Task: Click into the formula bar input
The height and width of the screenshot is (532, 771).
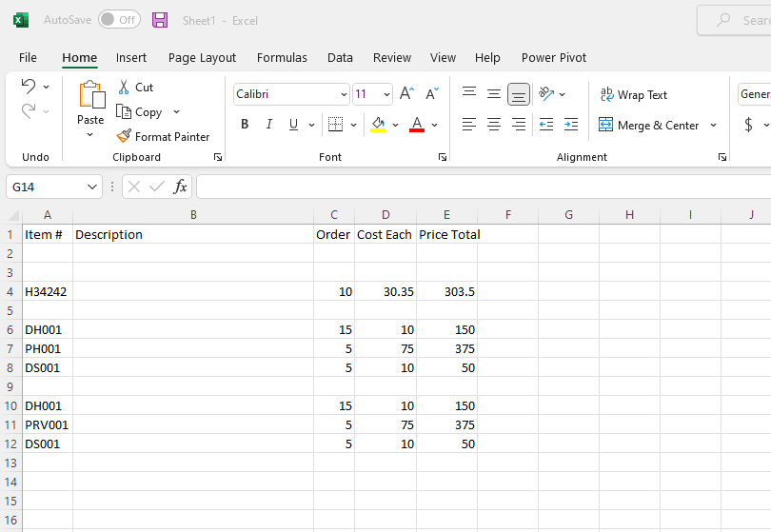Action: tap(484, 187)
